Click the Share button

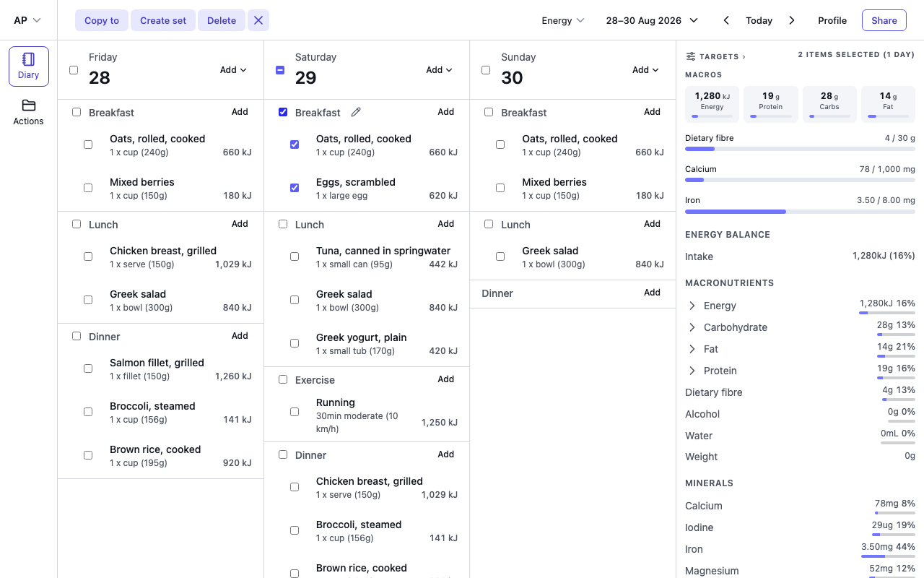click(x=884, y=20)
